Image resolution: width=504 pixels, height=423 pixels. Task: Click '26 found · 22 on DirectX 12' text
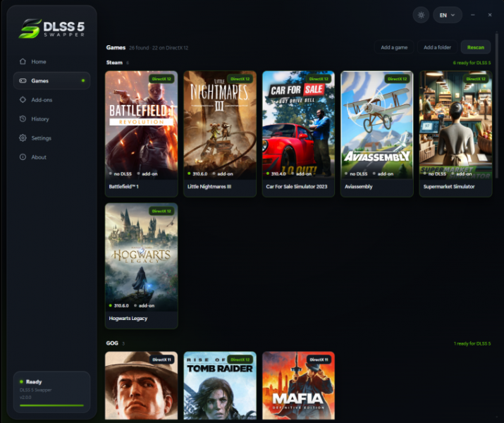159,47
